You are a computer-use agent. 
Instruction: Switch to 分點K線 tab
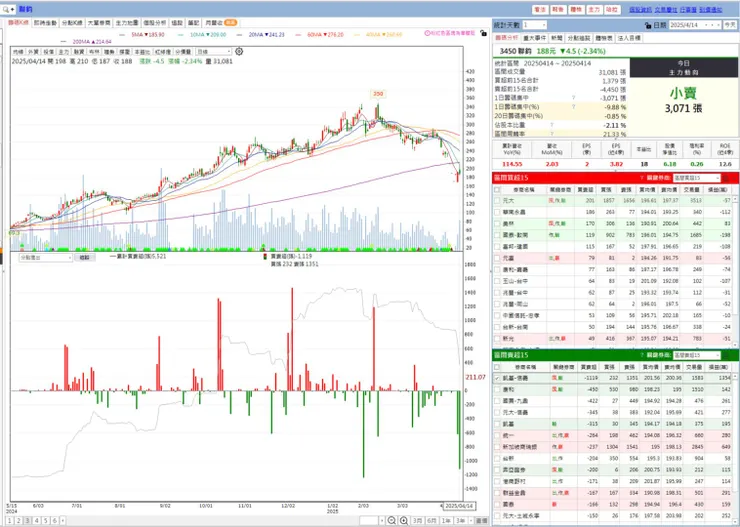(72, 23)
